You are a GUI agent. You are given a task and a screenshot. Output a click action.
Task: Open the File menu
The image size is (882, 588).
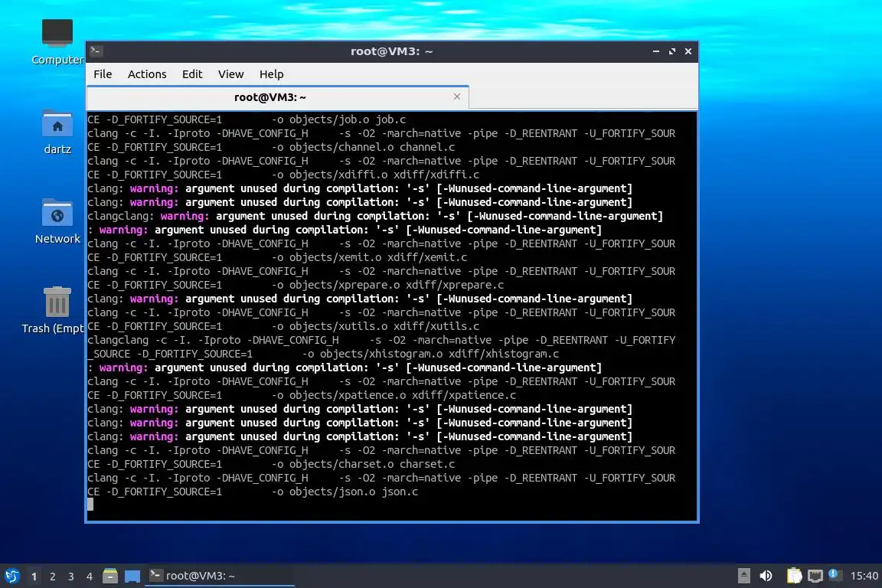(x=103, y=74)
